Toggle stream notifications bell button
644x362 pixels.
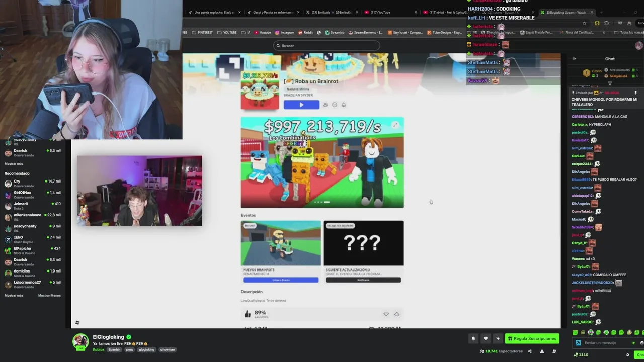(x=473, y=339)
